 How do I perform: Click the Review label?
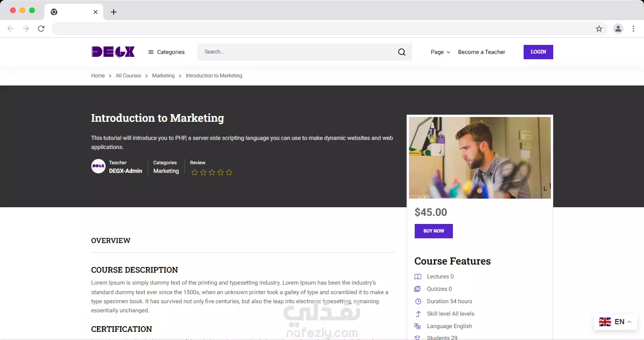click(x=198, y=163)
